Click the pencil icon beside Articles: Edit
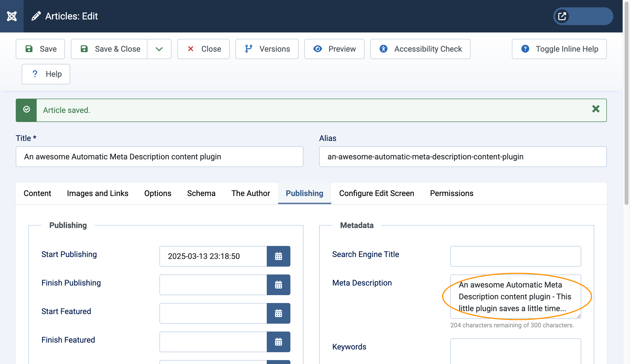This screenshot has width=630, height=364. point(36,16)
